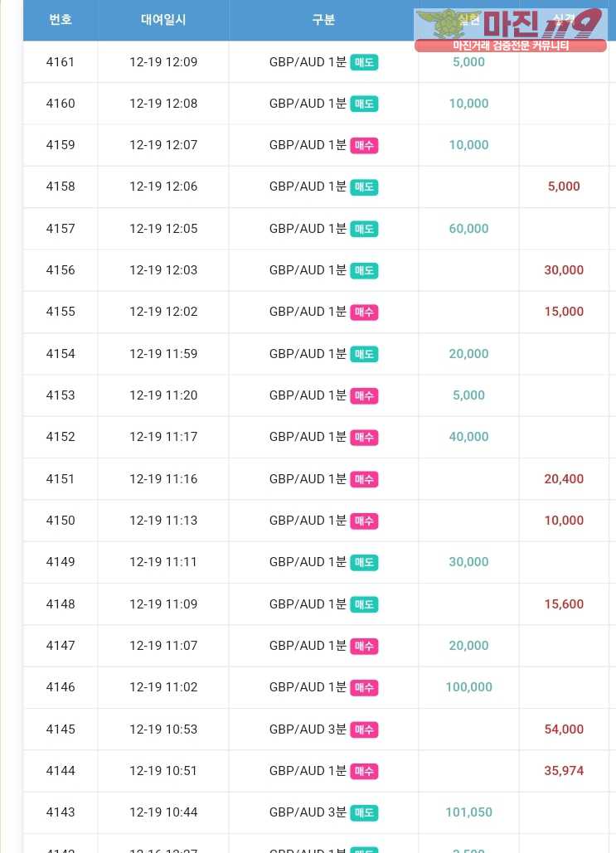
Task: Click the 101,050 amount in row 4143
Action: tap(468, 812)
